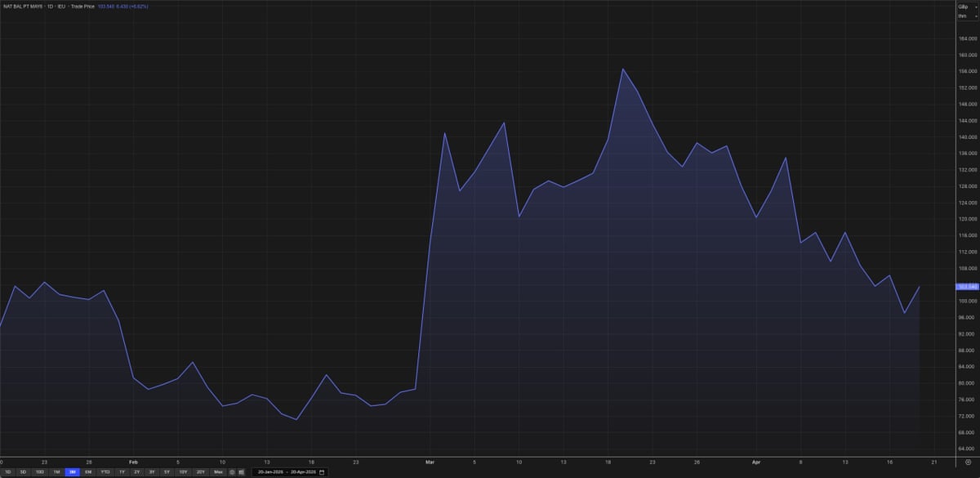
Task: Toggle off the active 3M range
Action: (71, 471)
